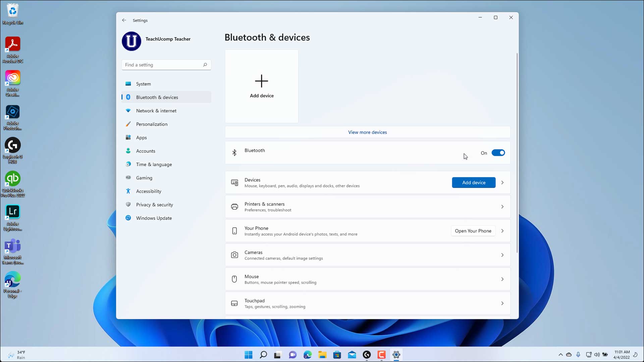
Task: Click the Bluetooth settings icon in sidebar
Action: point(128,97)
